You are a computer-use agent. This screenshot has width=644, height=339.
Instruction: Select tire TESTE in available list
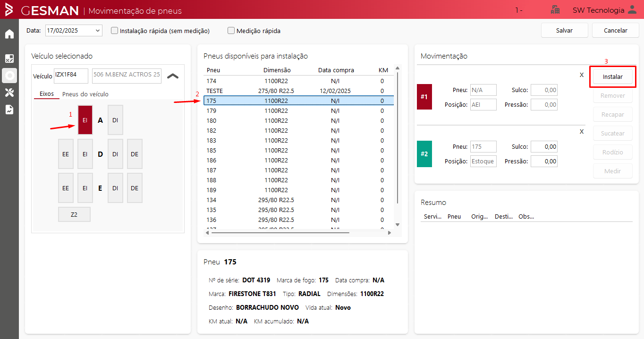298,91
